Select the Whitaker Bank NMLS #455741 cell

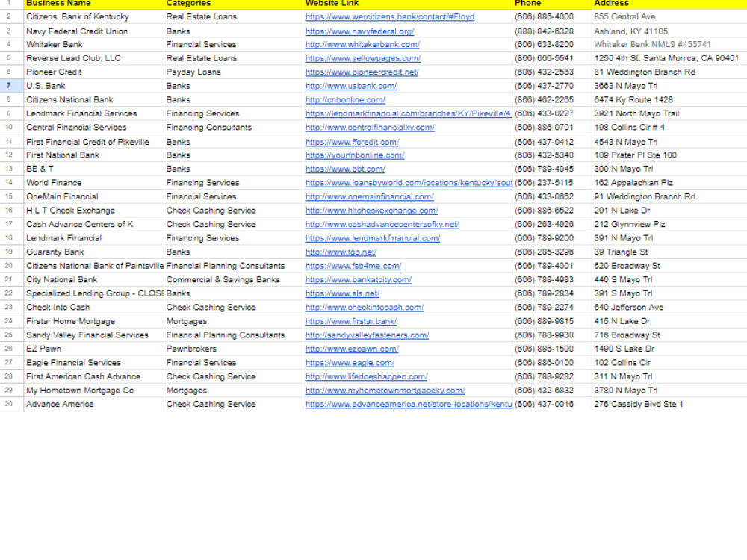pos(669,44)
